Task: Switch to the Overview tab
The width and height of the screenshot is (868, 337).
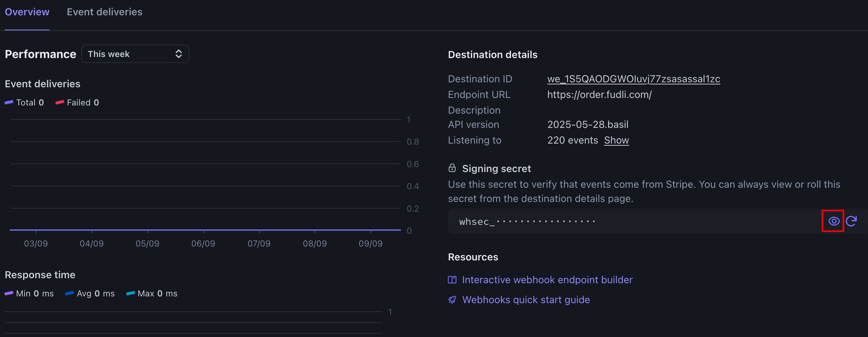Action: (27, 12)
